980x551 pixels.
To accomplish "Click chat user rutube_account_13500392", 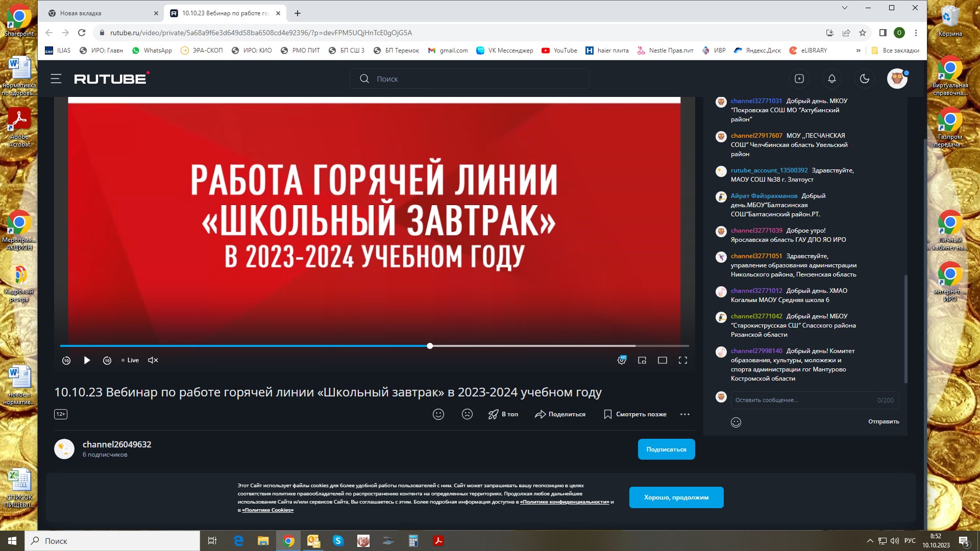I will tap(769, 170).
